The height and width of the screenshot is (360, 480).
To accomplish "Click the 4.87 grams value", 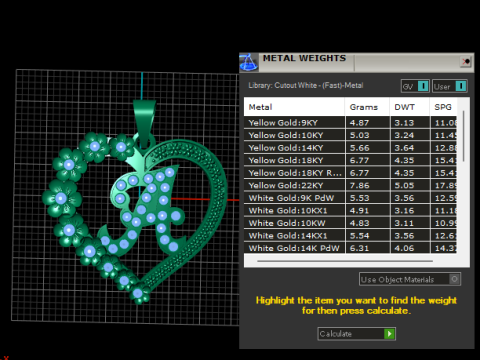I will pyautogui.click(x=359, y=123).
